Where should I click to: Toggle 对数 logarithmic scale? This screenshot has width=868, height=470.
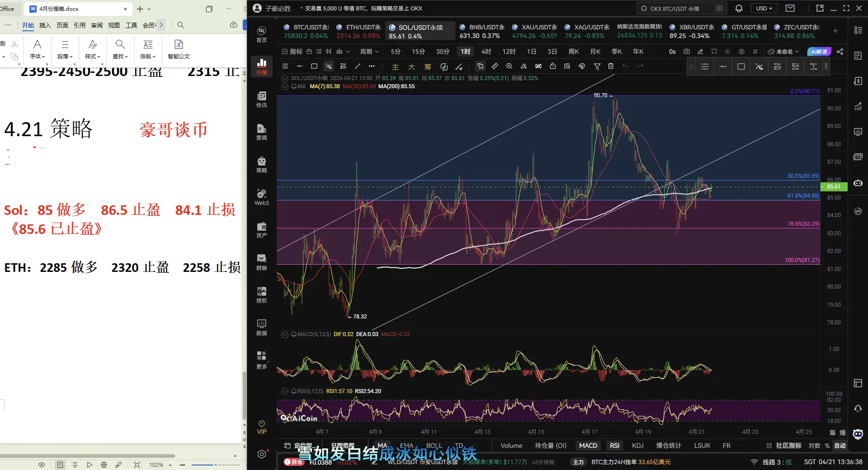coord(815,446)
